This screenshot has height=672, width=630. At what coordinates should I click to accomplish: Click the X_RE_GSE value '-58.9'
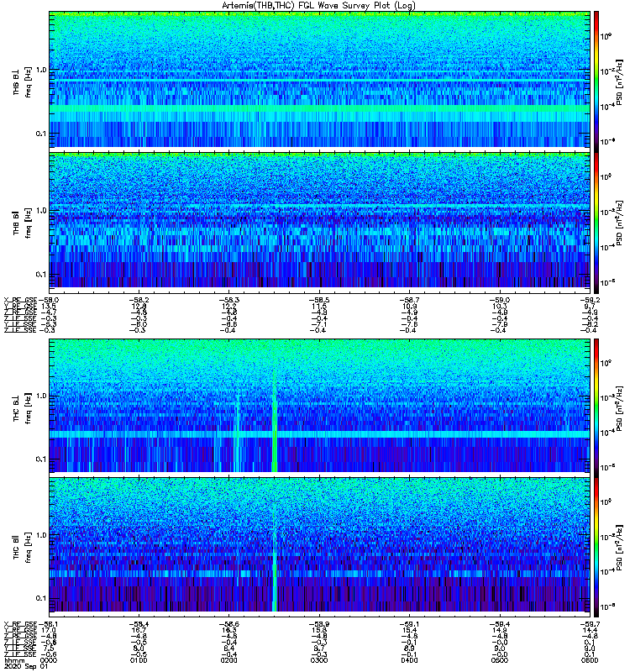click(319, 624)
